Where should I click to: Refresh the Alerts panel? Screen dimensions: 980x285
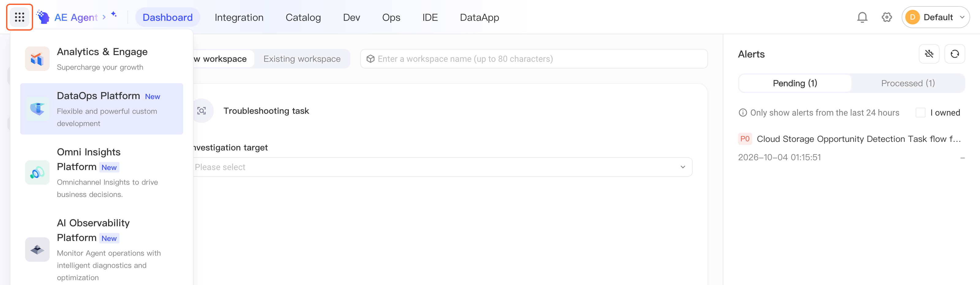(955, 54)
